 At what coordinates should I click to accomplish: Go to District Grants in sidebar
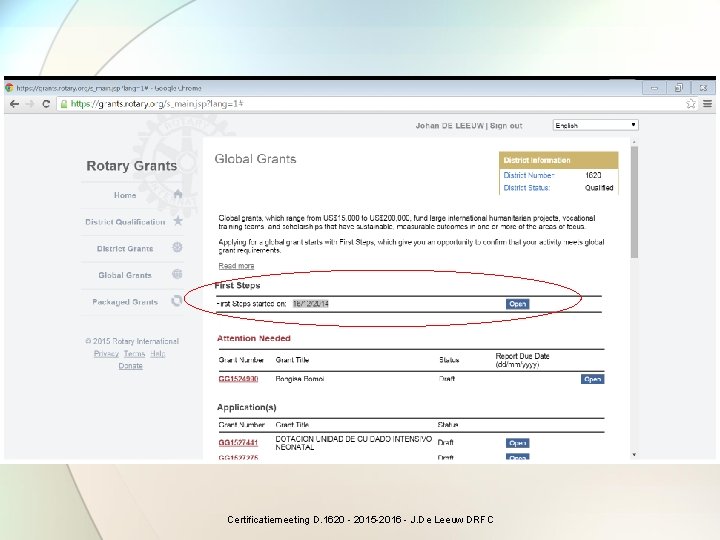(125, 248)
